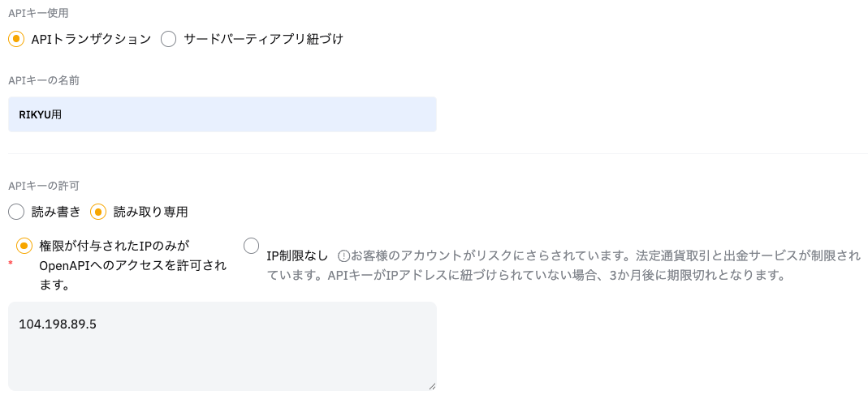
Task: Click the 読み書き label text
Action: [56, 212]
